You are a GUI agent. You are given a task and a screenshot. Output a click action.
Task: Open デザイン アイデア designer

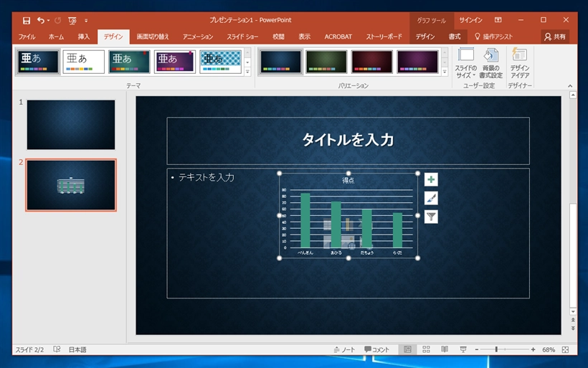coord(520,63)
